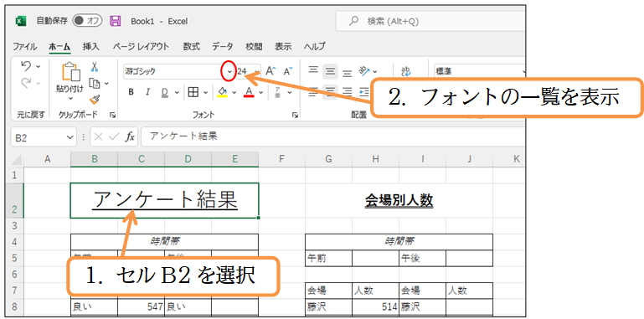Open the font size dropdown
The image size is (644, 319).
coord(257,71)
